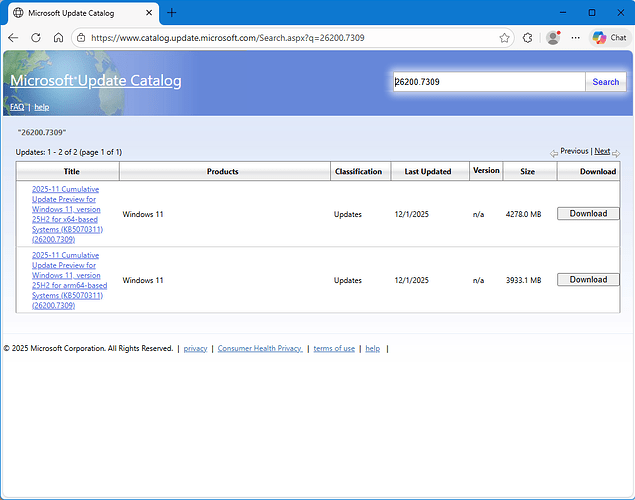Click the Search button
635x500 pixels.
click(x=605, y=82)
